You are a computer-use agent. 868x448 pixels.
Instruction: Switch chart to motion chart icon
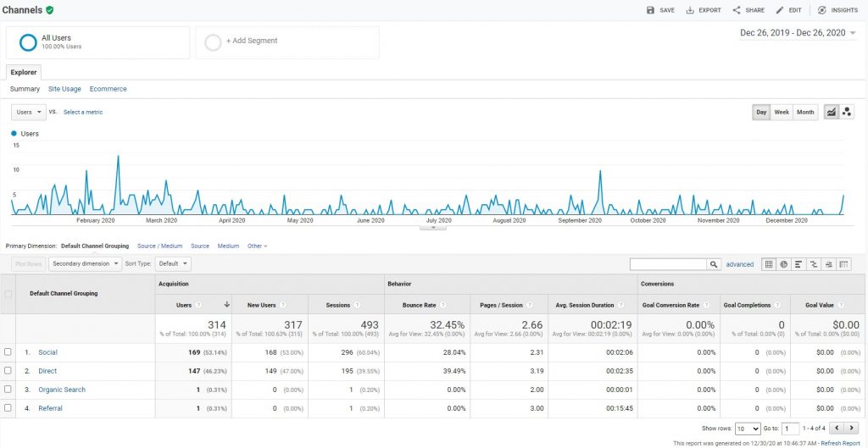(x=847, y=112)
